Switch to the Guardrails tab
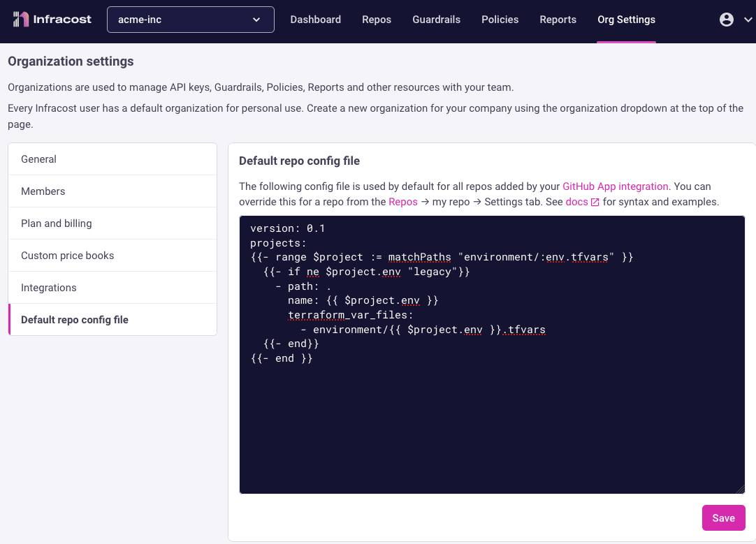756x544 pixels. [x=436, y=20]
